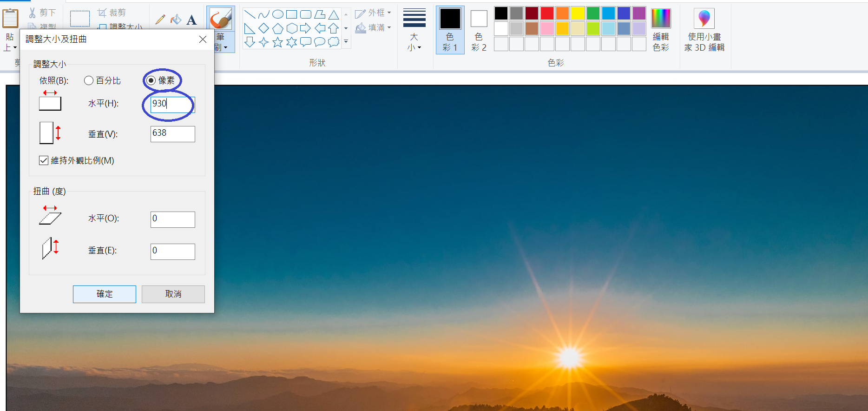Image resolution: width=868 pixels, height=411 pixels.
Task: Select the Fill with color bucket tool
Action: click(x=176, y=20)
